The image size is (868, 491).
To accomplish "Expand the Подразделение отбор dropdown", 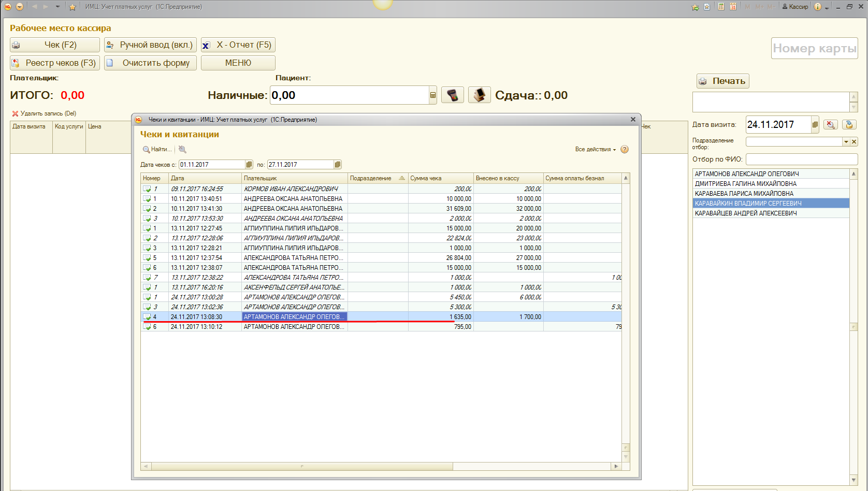I will click(846, 142).
